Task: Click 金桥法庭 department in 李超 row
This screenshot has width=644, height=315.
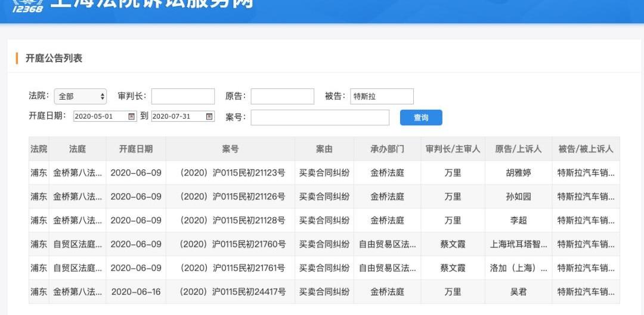Action: [388, 221]
